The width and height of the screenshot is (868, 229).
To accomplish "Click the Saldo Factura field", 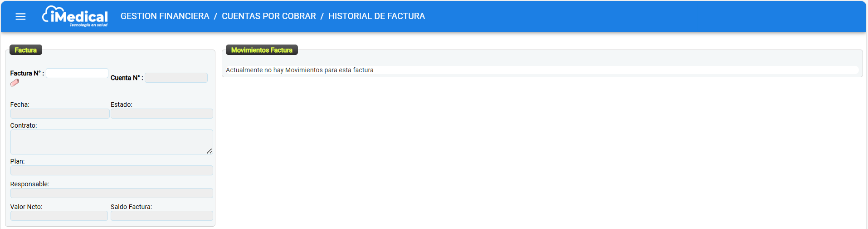I will coord(162,216).
